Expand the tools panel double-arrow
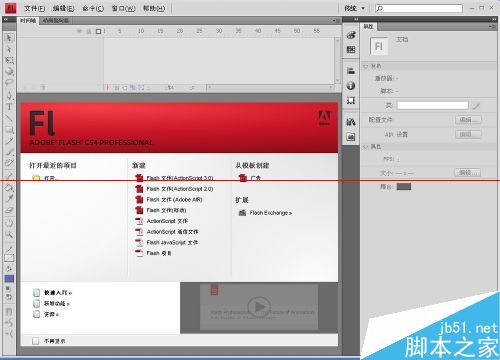 [x=6, y=20]
